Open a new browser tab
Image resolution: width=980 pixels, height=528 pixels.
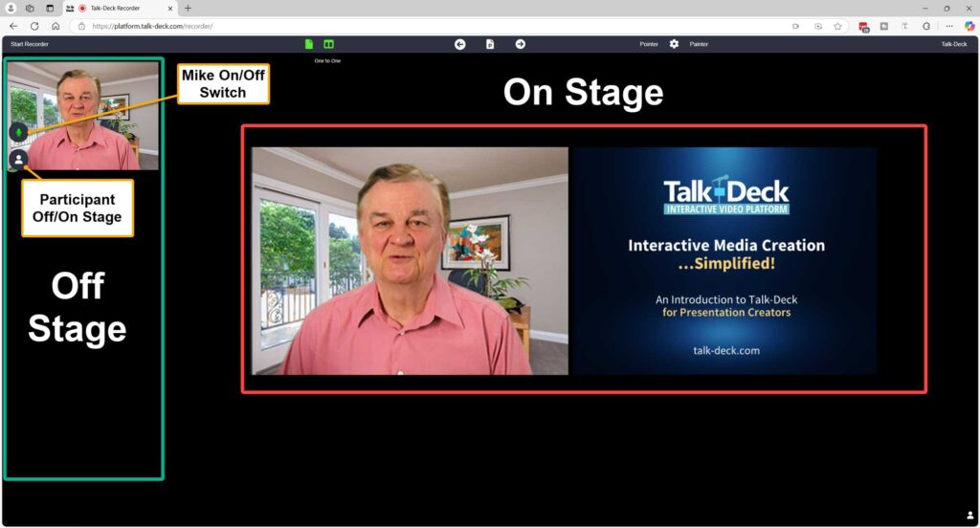188,8
